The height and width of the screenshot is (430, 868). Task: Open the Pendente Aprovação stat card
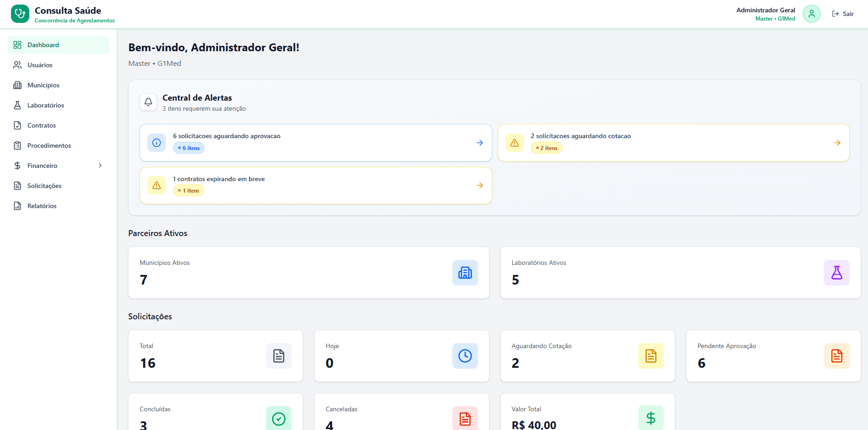pos(773,356)
